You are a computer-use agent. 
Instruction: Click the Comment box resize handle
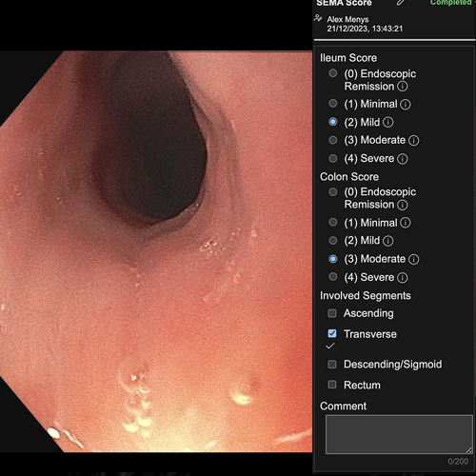click(x=469, y=450)
